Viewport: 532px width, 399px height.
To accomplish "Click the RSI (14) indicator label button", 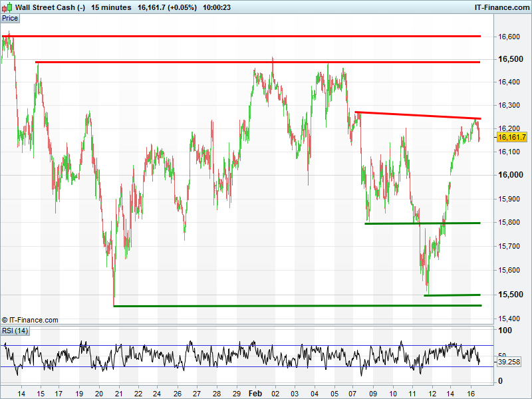I will click(x=15, y=331).
